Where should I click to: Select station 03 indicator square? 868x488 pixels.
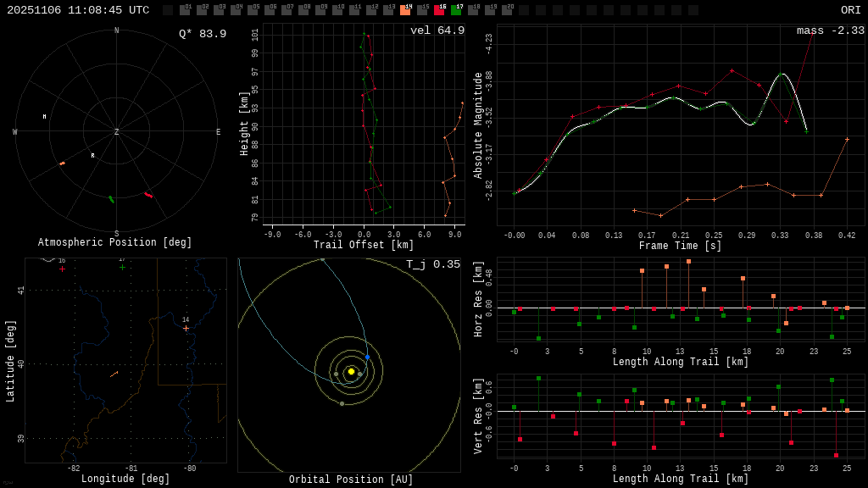pos(219,10)
